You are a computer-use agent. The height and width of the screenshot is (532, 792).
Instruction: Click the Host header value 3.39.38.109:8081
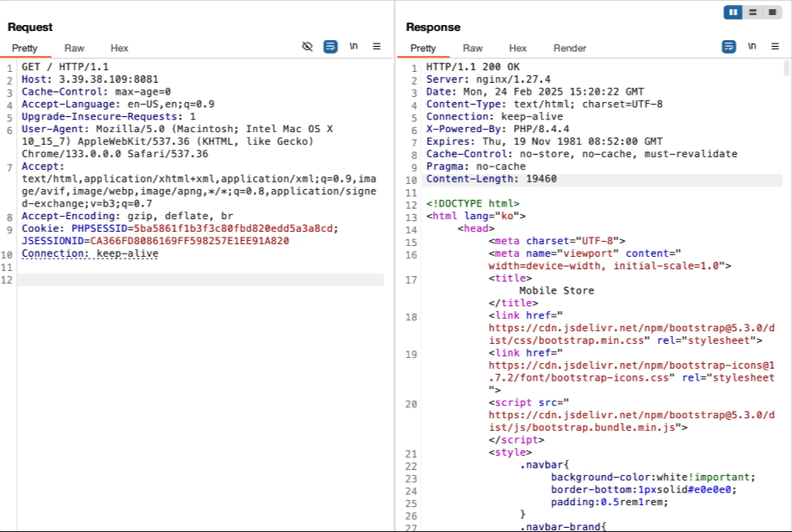tap(109, 79)
